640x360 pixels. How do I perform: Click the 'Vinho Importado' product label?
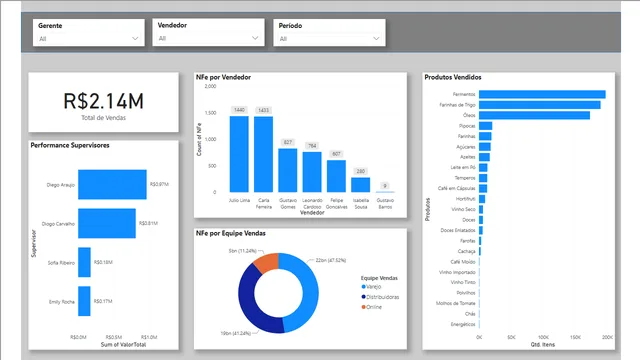[457, 272]
